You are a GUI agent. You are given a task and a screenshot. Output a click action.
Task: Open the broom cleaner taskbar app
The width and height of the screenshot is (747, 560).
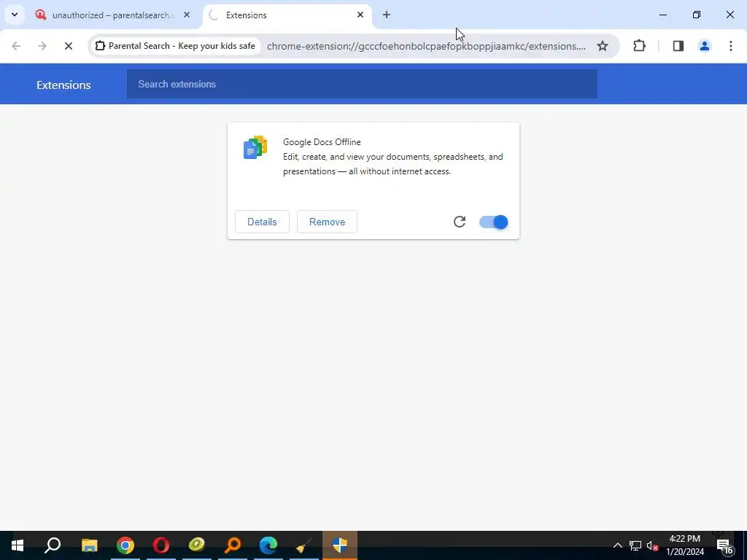[x=304, y=545]
